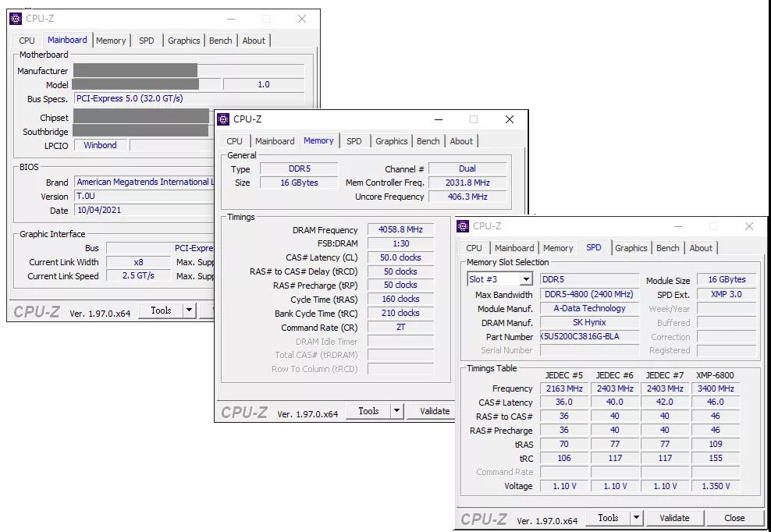Click the Command Rate value 2T

[401, 327]
